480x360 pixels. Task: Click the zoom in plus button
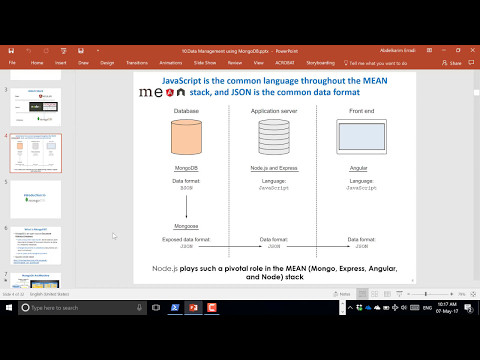pos(452,294)
